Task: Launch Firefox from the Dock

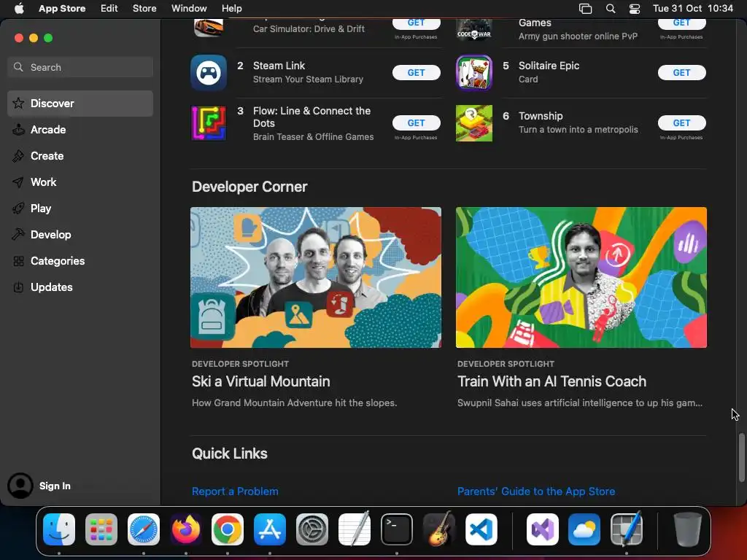Action: coord(185,529)
